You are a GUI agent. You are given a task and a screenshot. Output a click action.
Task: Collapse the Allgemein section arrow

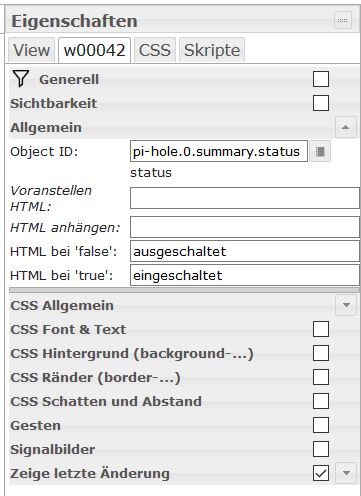(346, 127)
